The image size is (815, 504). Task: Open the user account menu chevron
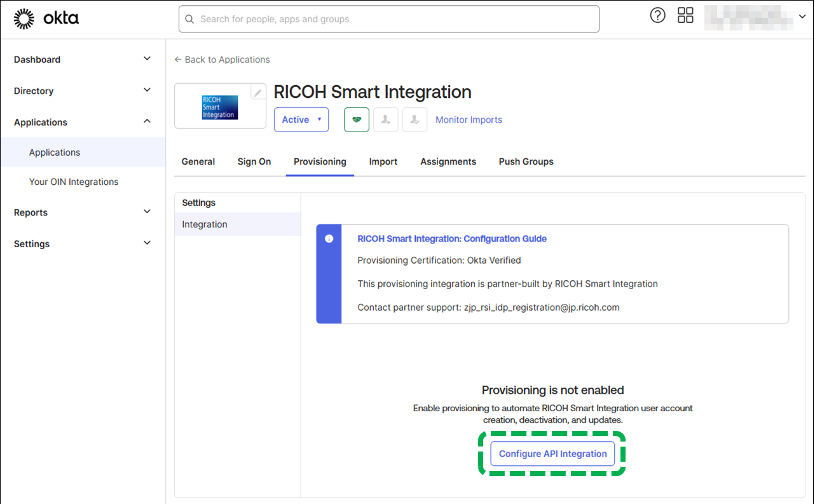tap(802, 17)
